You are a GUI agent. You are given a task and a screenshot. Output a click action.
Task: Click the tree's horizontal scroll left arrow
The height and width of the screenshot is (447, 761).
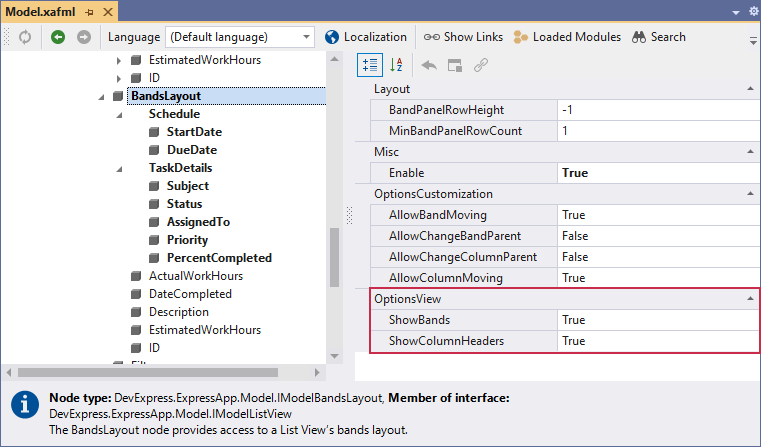pyautogui.click(x=9, y=373)
